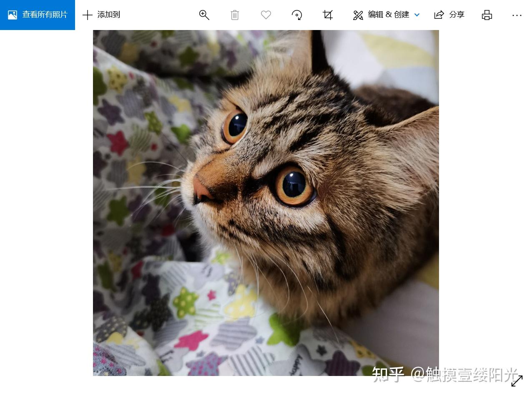Select the crop tool icon
Image resolution: width=532 pixels, height=396 pixels.
(328, 15)
